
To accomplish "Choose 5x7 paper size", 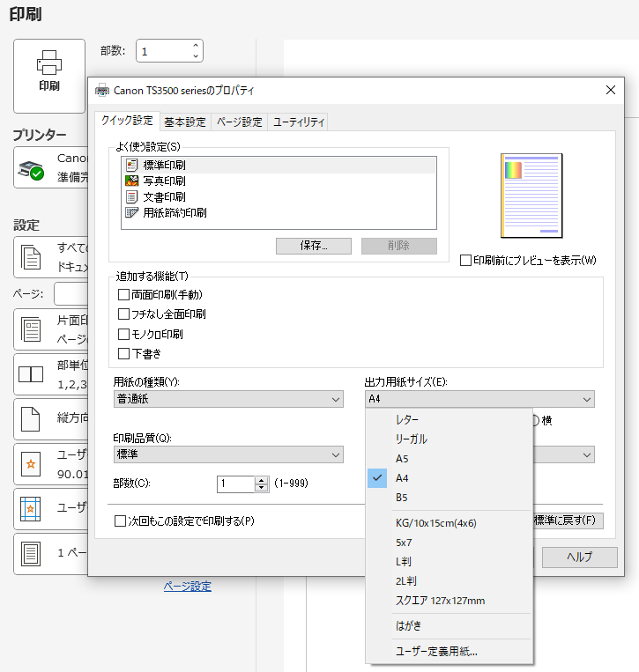I will click(450, 543).
